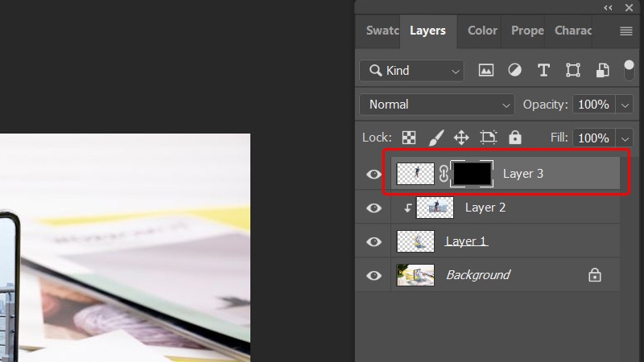Open the Layers panel menu

point(626,31)
